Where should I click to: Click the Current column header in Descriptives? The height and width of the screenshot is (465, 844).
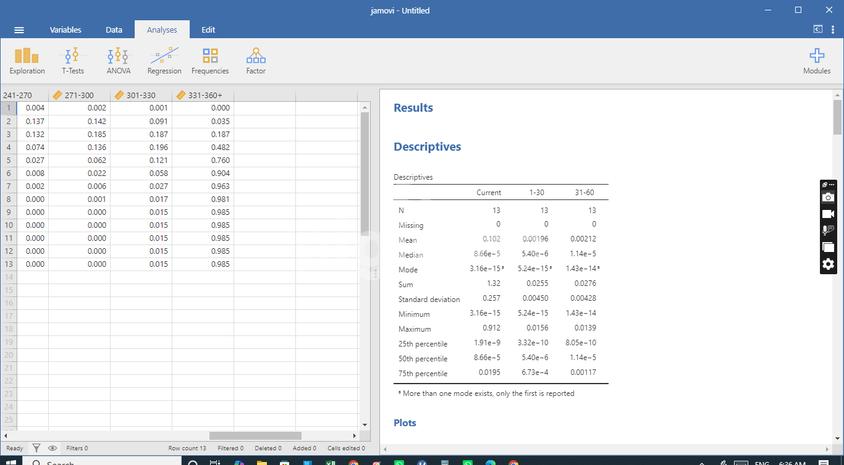(489, 193)
